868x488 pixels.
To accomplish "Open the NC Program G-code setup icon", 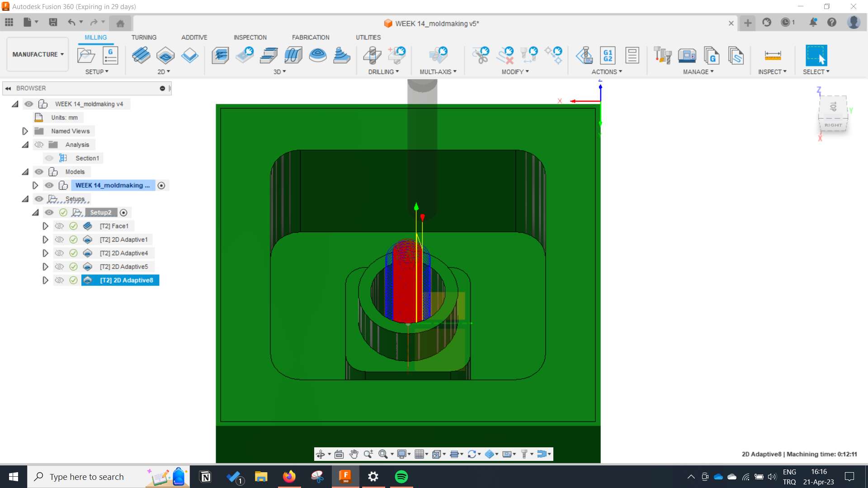I will 110,56.
